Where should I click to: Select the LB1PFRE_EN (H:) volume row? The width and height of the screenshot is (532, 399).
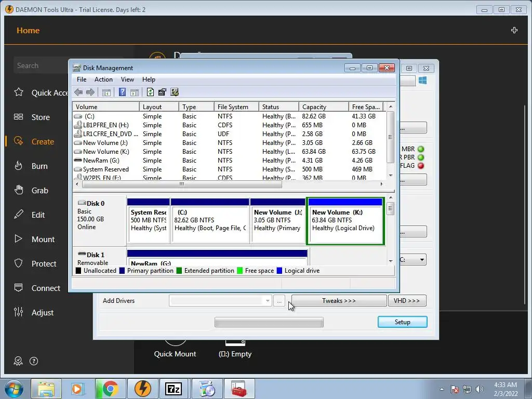click(229, 125)
